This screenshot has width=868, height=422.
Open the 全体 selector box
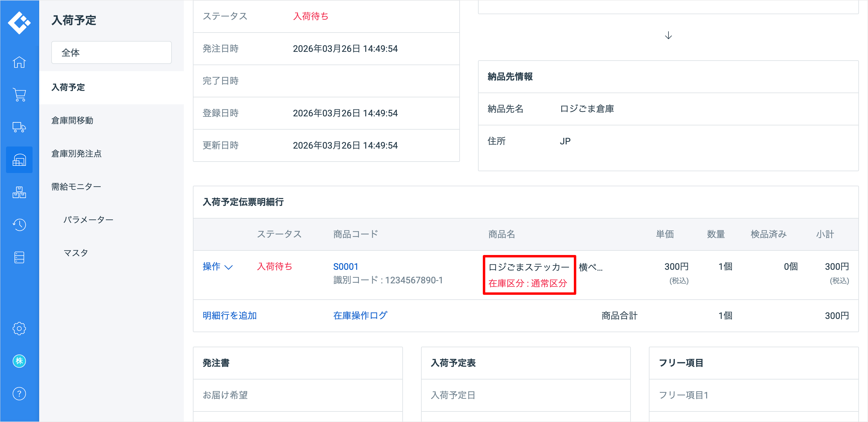[111, 52]
